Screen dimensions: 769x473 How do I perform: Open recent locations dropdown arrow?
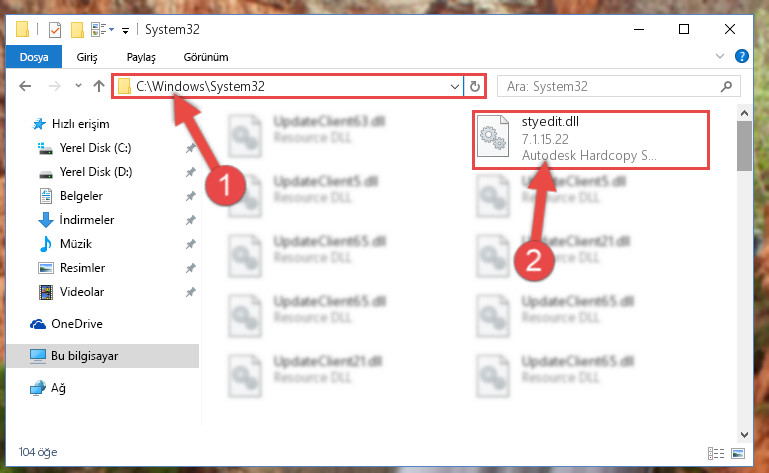coord(78,86)
